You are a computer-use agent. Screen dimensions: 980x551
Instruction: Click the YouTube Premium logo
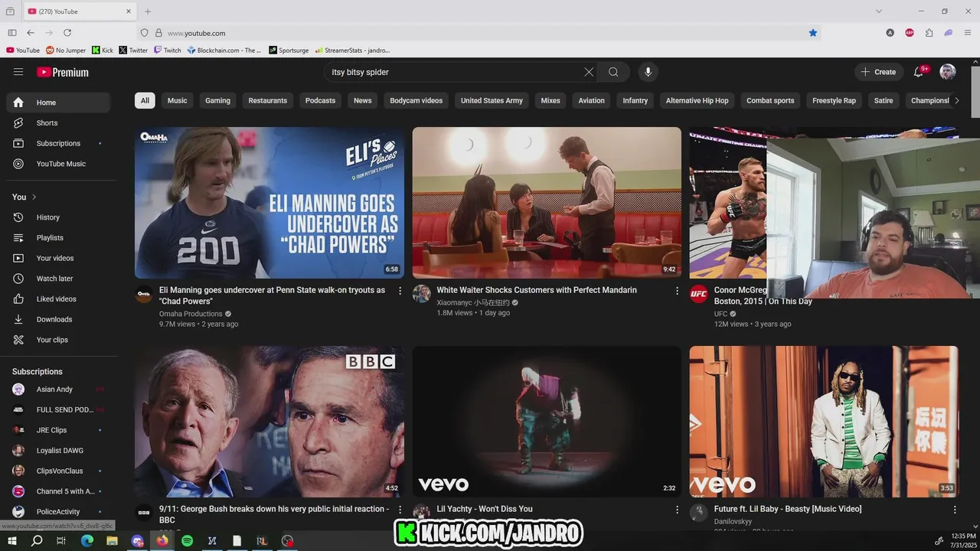pos(63,72)
